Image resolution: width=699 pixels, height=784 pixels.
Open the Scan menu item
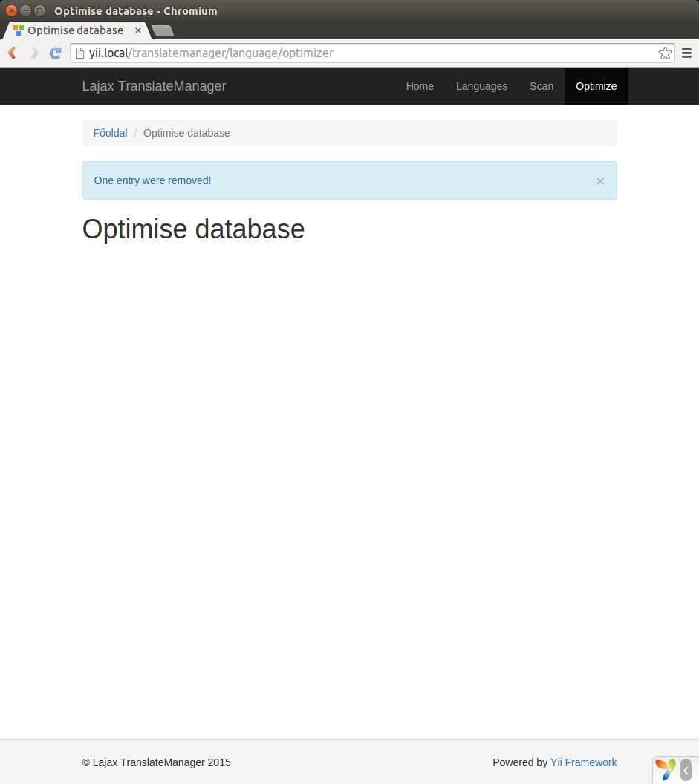coord(542,86)
